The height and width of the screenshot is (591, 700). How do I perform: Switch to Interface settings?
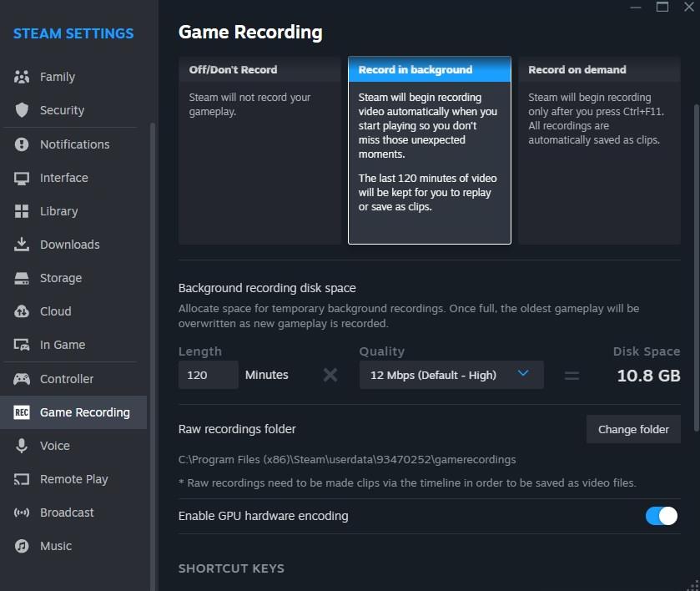pyautogui.click(x=64, y=178)
